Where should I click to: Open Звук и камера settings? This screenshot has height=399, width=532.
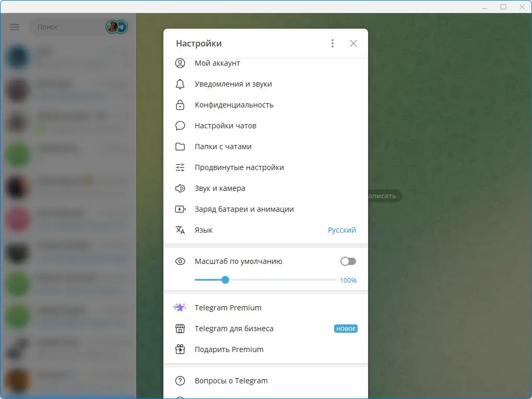[x=266, y=188]
